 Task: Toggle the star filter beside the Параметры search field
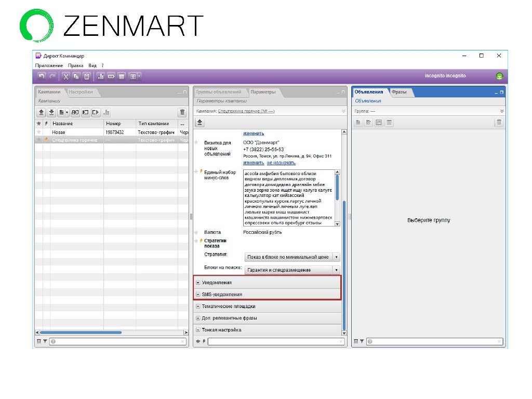198,341
